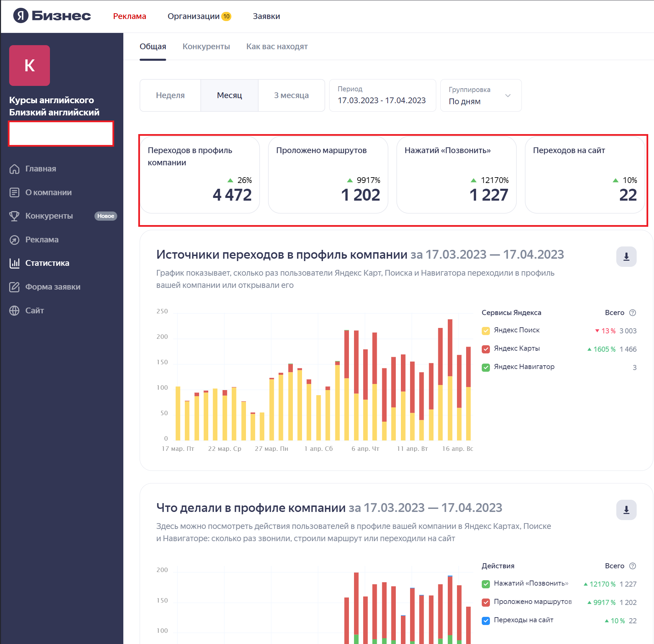This screenshot has height=644, width=654.
Task: Toggle the Нажатий «Позвонить» checkbox
Action: pos(486,584)
